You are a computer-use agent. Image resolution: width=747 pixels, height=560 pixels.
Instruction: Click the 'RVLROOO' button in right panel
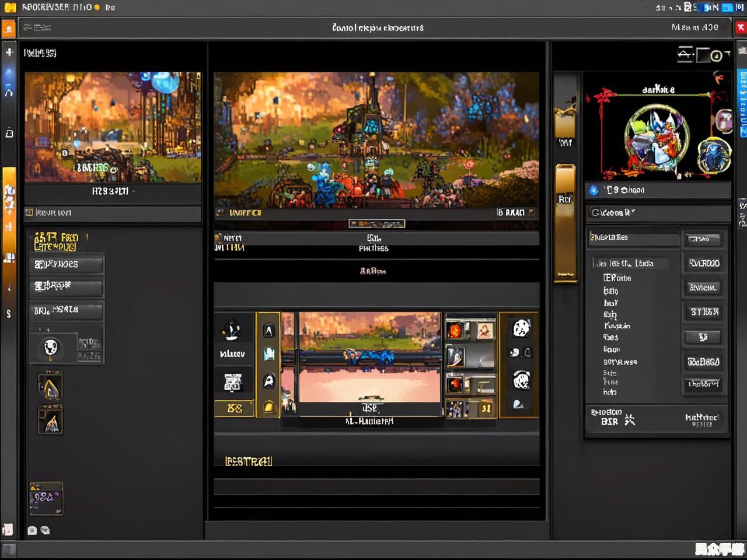[704, 263]
